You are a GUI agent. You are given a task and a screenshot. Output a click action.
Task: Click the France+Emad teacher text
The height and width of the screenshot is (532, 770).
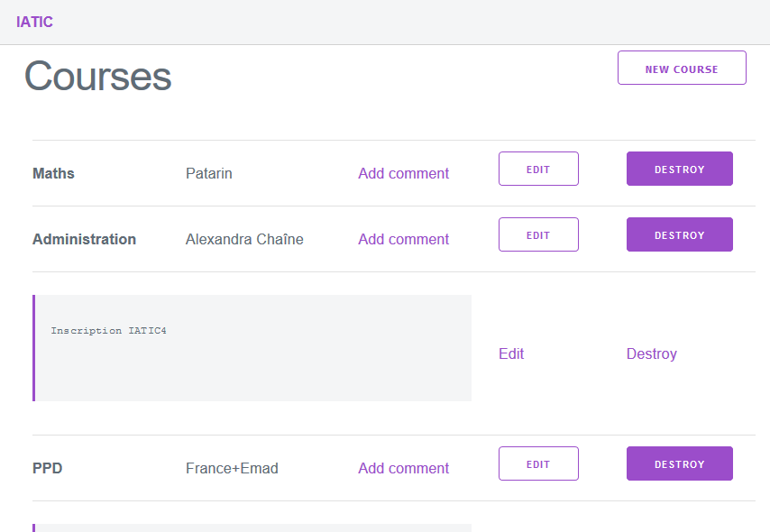pos(232,468)
